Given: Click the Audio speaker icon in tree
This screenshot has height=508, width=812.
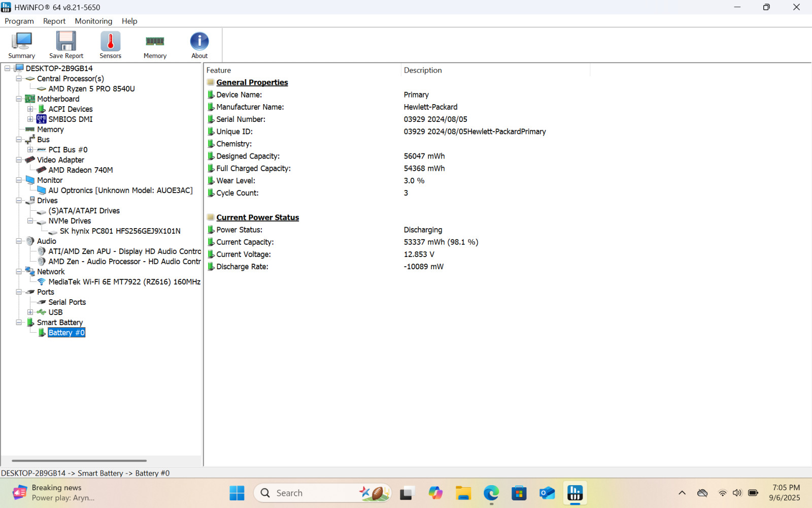Looking at the screenshot, I should pyautogui.click(x=30, y=241).
